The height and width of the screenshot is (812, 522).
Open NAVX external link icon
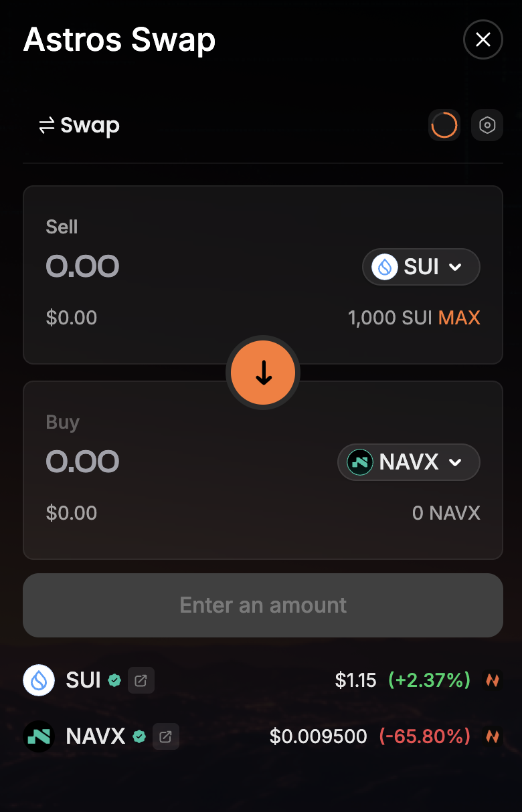(x=166, y=737)
